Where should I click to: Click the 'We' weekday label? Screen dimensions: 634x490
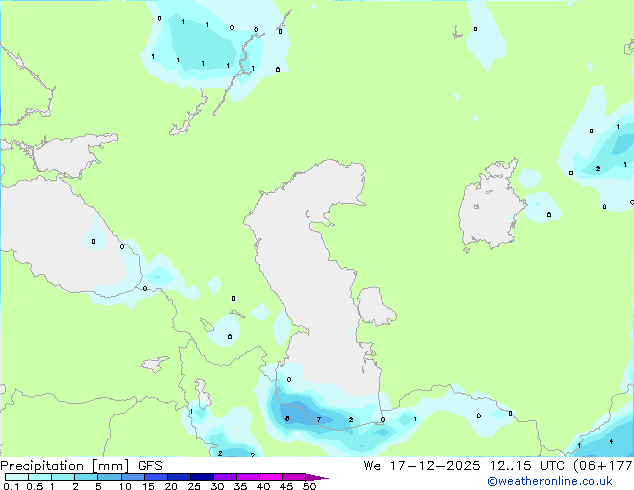click(x=372, y=466)
